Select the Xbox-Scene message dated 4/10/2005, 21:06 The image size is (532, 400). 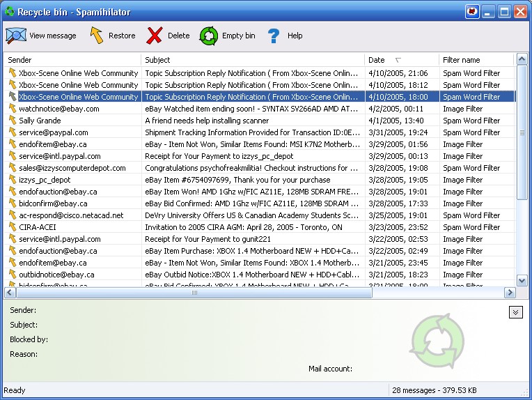[x=260, y=73]
